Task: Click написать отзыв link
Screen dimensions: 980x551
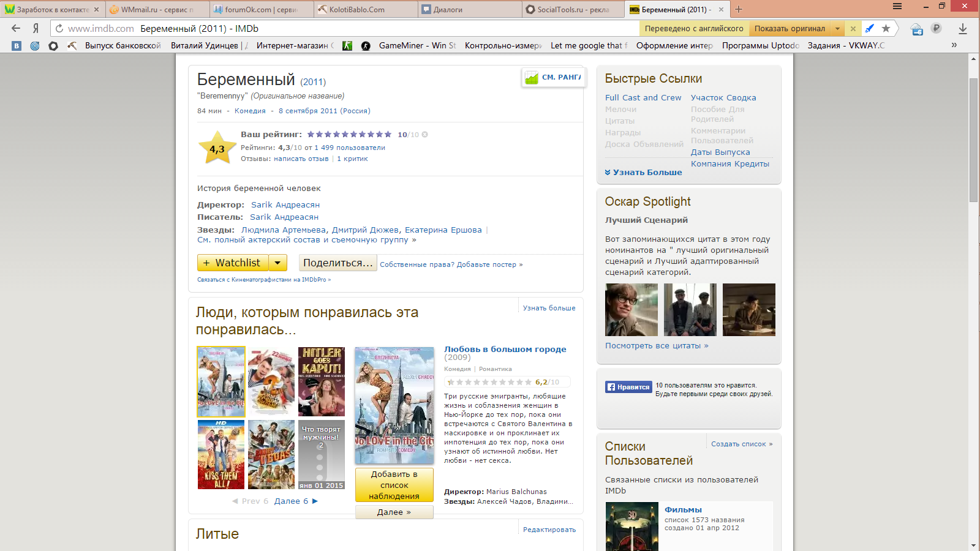Action: (x=301, y=159)
